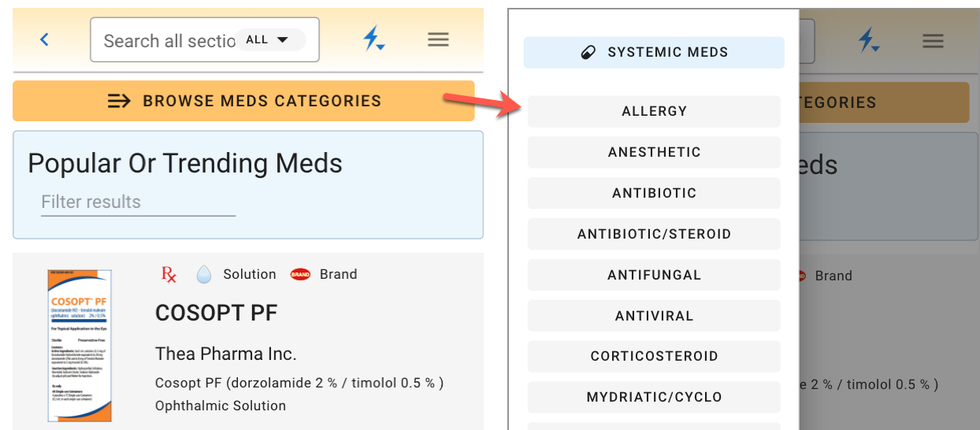
Task: Click the Rx prescription icon
Action: pos(169,274)
